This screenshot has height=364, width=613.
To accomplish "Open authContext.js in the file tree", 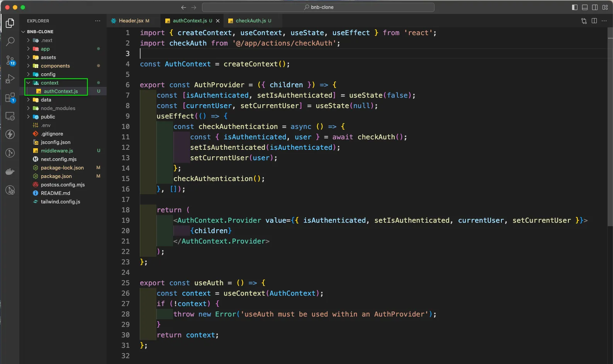I will pos(61,91).
